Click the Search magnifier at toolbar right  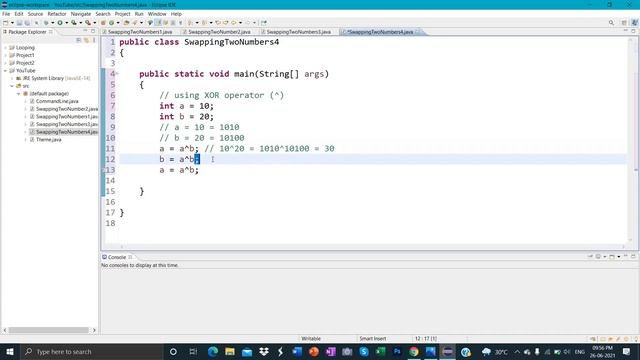[x=611, y=23]
